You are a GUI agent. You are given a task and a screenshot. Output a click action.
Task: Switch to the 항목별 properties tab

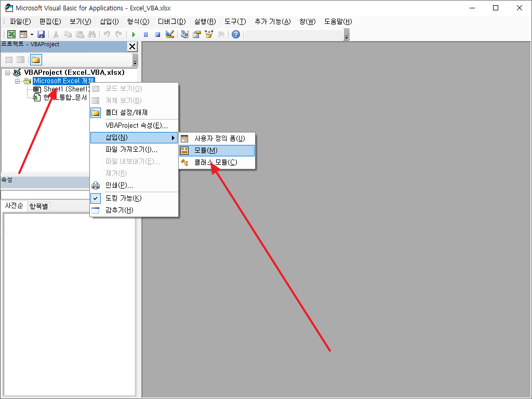pyautogui.click(x=38, y=206)
